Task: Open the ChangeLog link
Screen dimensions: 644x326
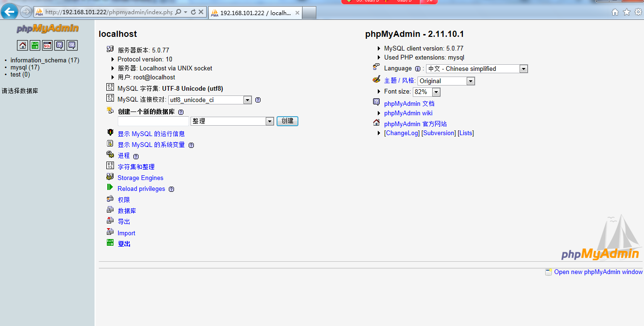Action: [402, 133]
